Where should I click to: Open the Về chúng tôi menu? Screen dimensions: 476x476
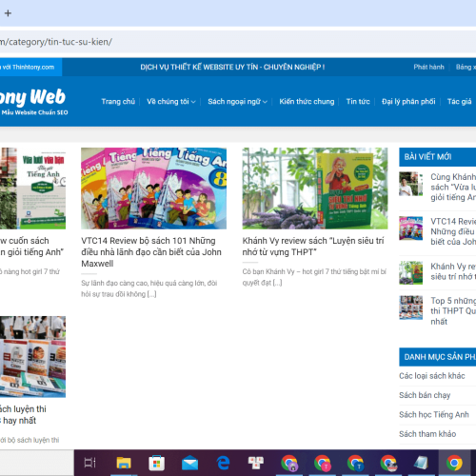168,102
